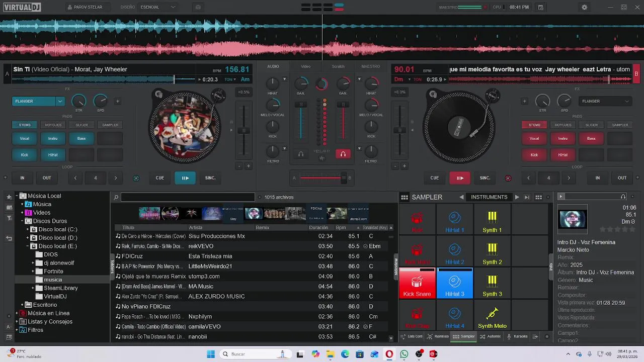The height and width of the screenshot is (362, 644).
Task: Toggle Bass stem pad on right deck
Action: 591,138
